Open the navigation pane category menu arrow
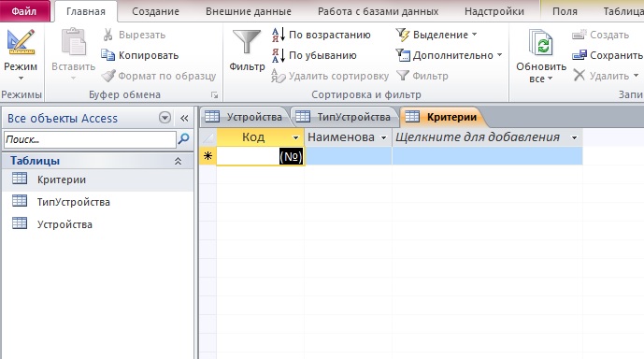644x359 pixels. coord(165,119)
